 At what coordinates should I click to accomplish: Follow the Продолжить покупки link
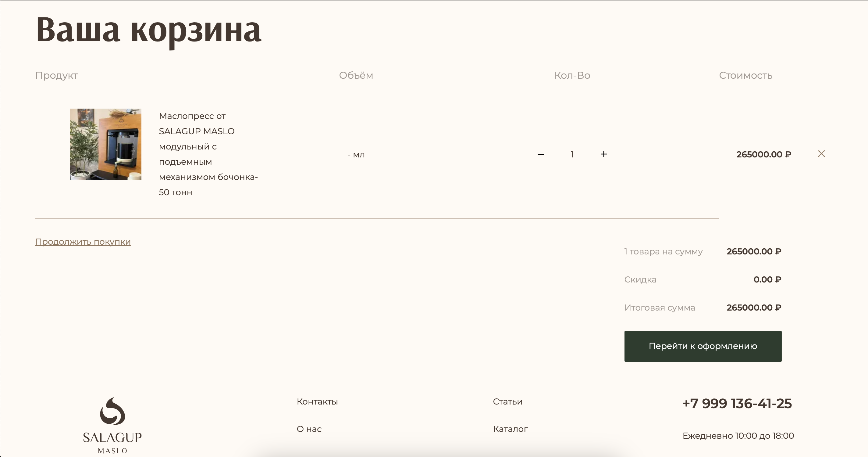[x=83, y=242]
